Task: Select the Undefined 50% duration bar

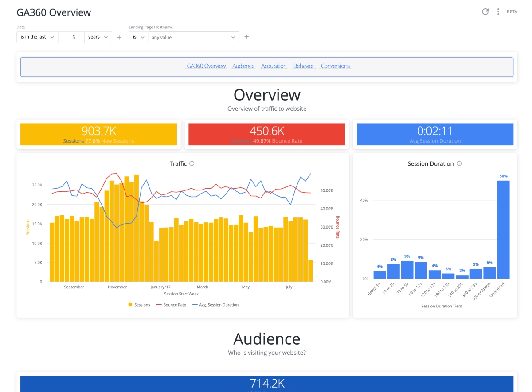Action: [x=503, y=229]
